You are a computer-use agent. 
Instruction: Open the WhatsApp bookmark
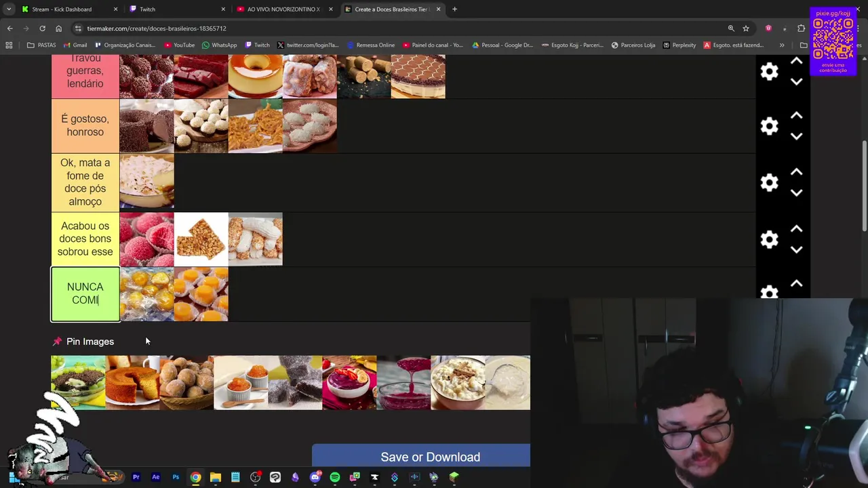click(x=219, y=45)
